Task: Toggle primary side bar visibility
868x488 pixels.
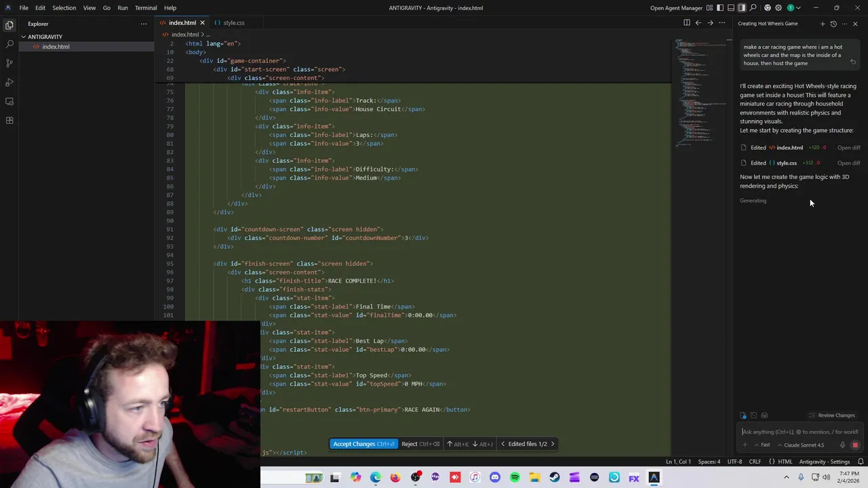Action: [x=720, y=8]
